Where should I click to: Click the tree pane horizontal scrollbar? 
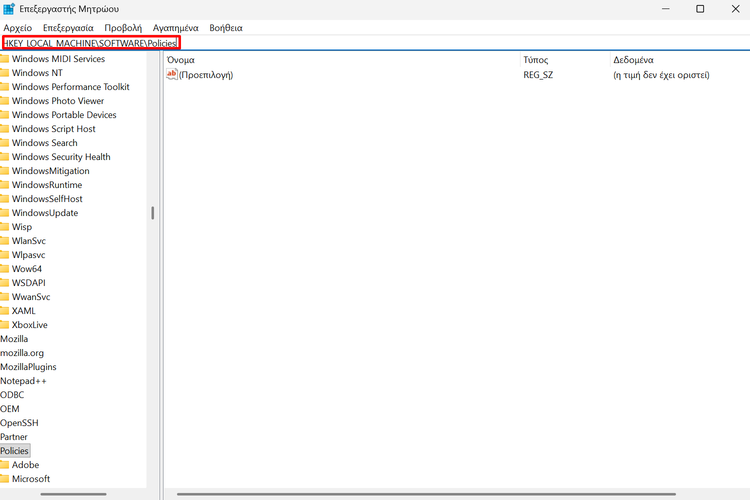73,494
